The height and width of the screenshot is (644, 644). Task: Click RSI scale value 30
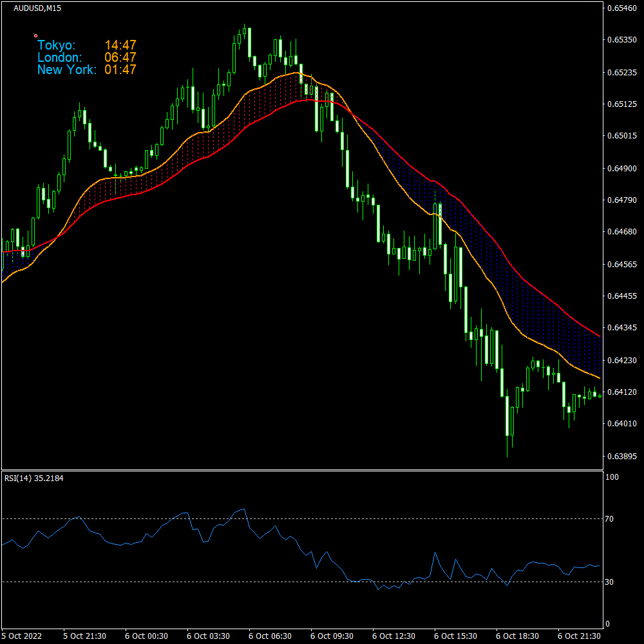[609, 582]
